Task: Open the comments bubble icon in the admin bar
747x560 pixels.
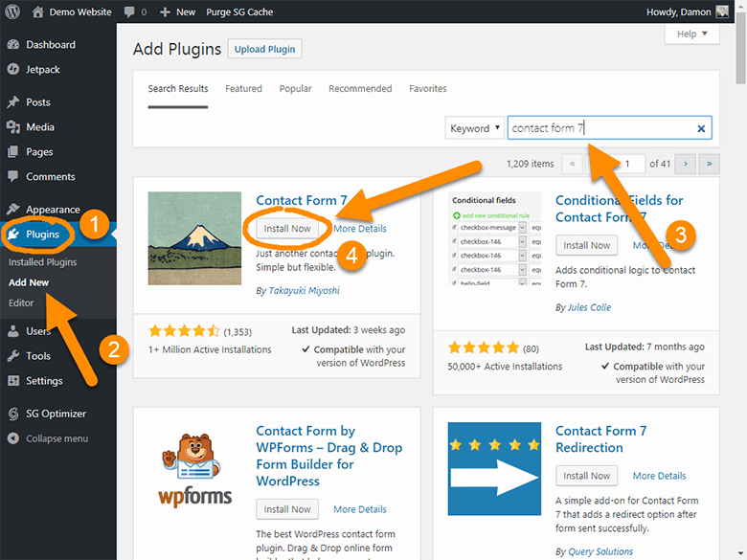Action: point(129,11)
